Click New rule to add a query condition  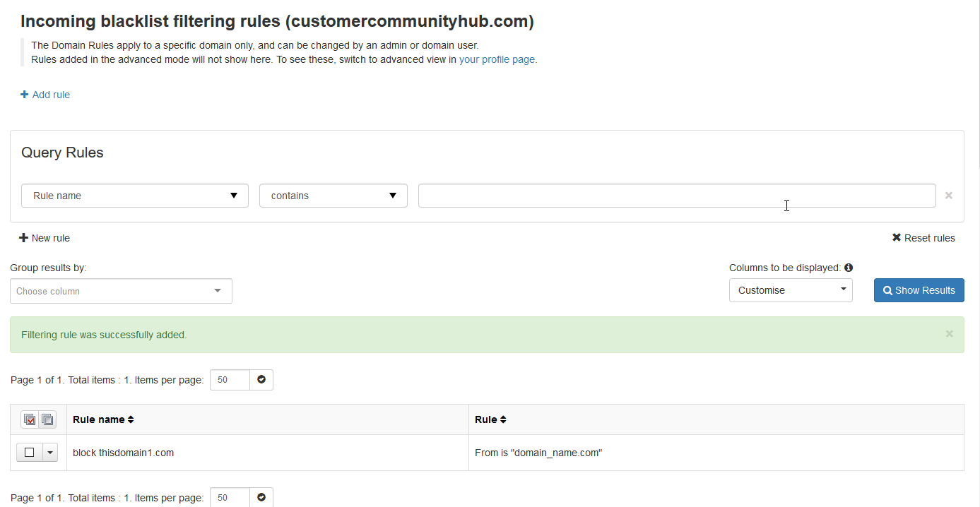45,238
